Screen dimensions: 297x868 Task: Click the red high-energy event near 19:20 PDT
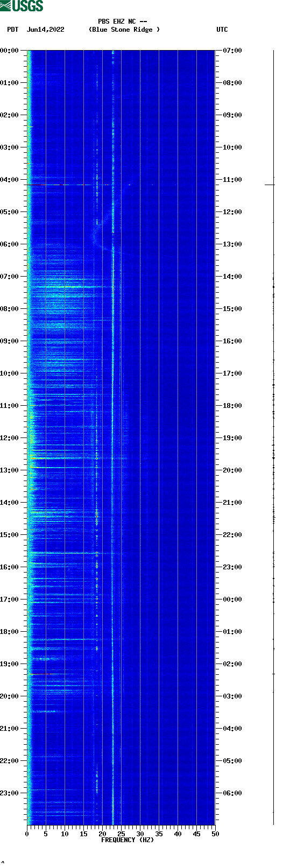(42, 674)
